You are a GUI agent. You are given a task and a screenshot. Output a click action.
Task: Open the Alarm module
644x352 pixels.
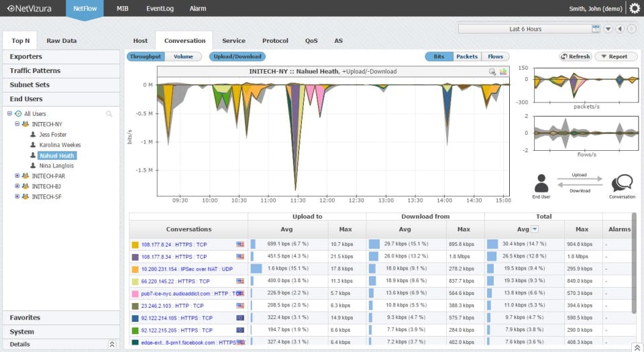197,8
